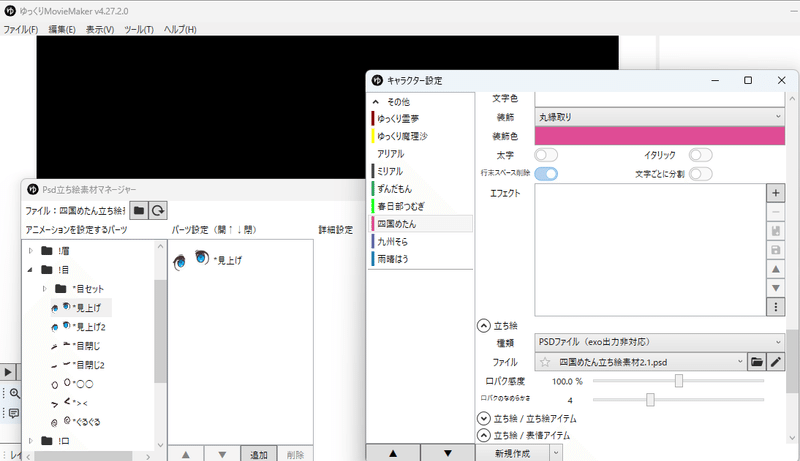Select *見上げ eye part thumbnail in parts list
This screenshot has width=800, height=461.
pyautogui.click(x=191, y=260)
